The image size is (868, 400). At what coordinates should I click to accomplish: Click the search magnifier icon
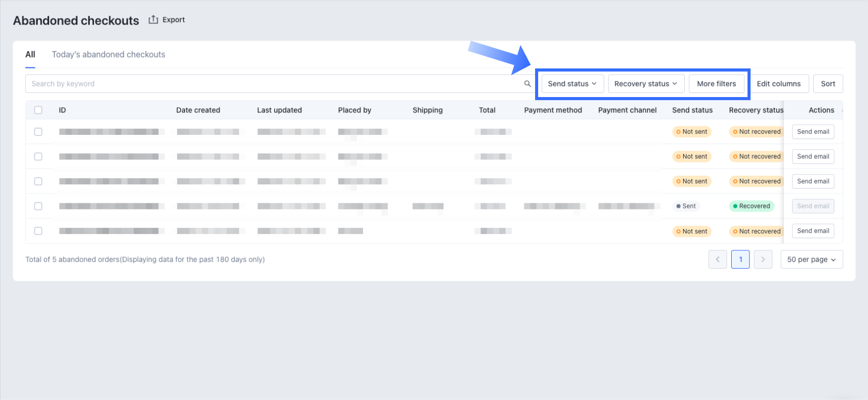pos(527,84)
